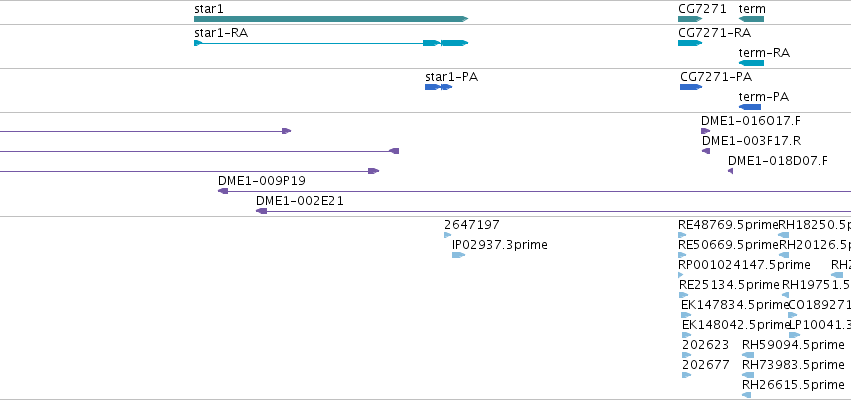This screenshot has height=400, width=851.
Task: Select the DME1-003F17.R marker
Action: (x=706, y=151)
